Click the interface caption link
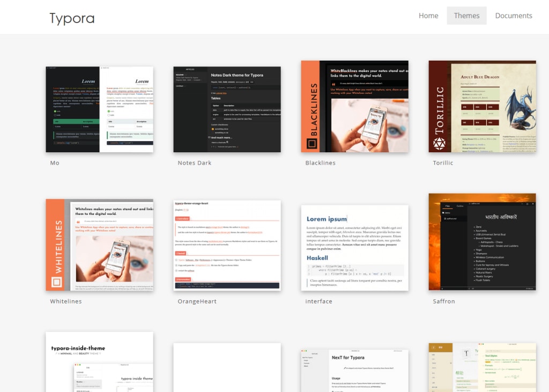Viewport: 549px width, 392px height. [x=318, y=301]
